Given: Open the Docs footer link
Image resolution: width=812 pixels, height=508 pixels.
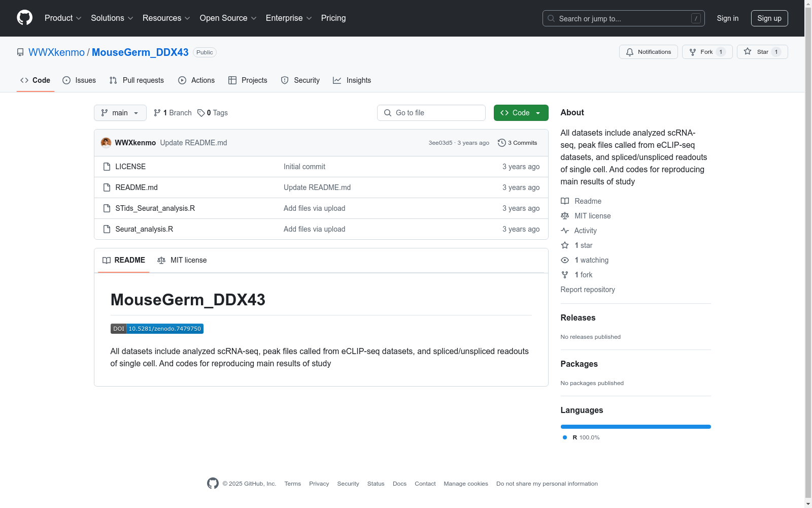Looking at the screenshot, I should [400, 484].
